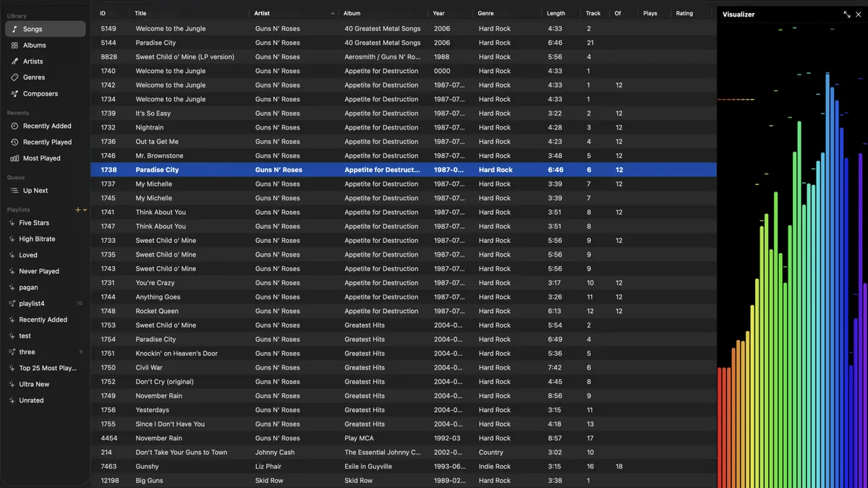The height and width of the screenshot is (488, 868).
Task: Open the Recently Played history icon
Action: pyautogui.click(x=14, y=142)
